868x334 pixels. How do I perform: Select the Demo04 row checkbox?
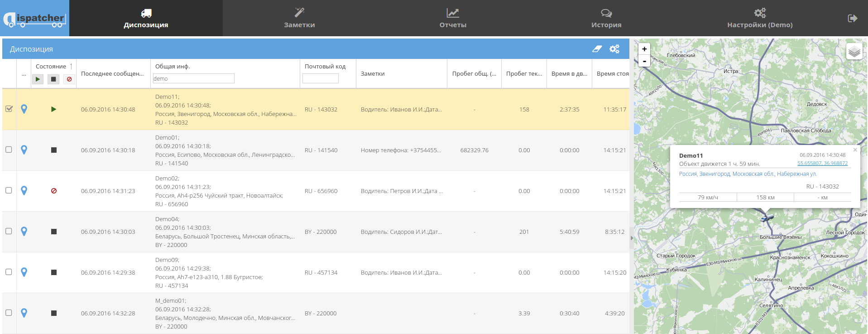pos(9,231)
